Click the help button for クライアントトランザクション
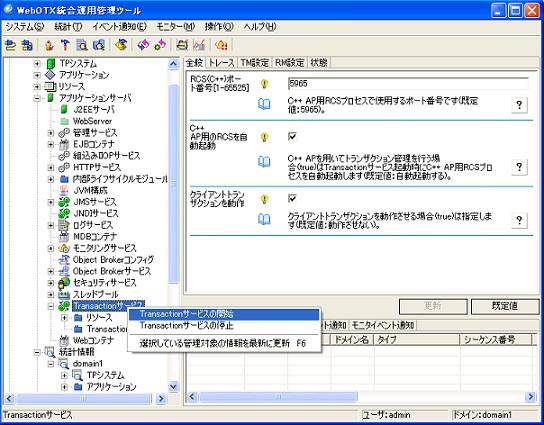 (519, 220)
